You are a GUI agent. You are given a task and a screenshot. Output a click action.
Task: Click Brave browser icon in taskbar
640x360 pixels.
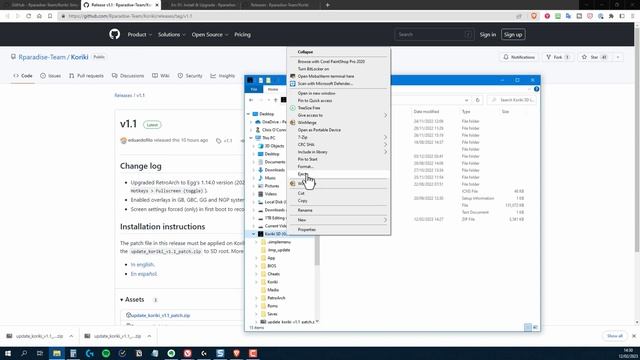tap(236, 353)
